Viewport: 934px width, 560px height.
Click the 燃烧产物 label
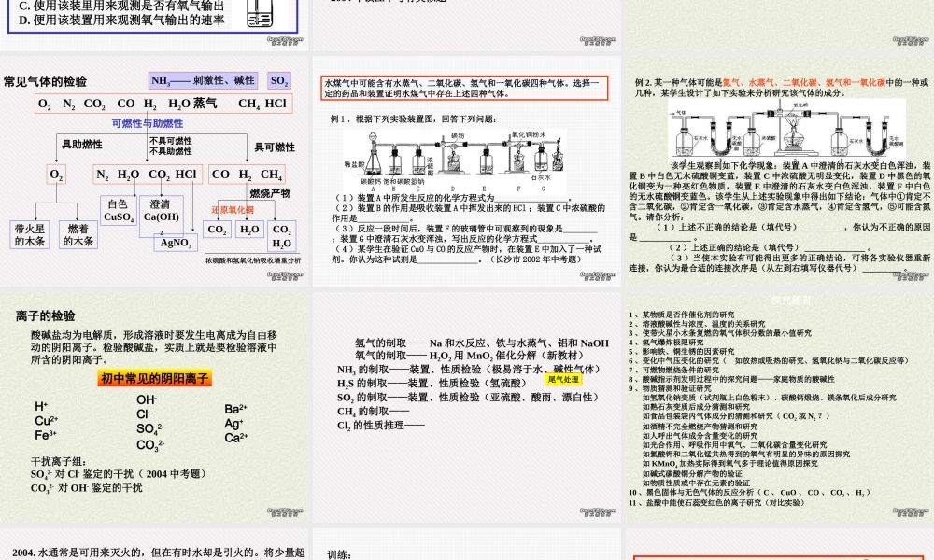pyautogui.click(x=270, y=193)
